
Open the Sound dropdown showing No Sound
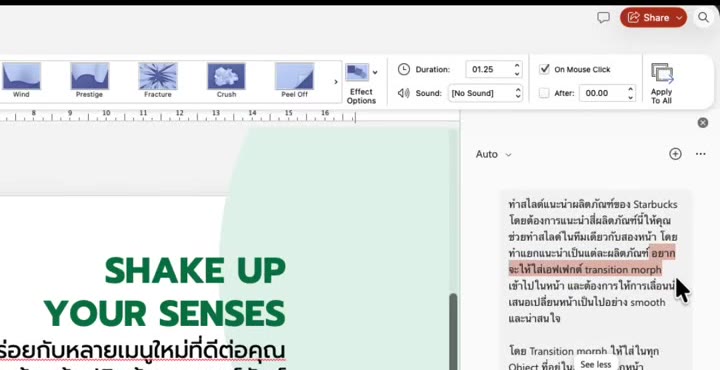pyautogui.click(x=485, y=93)
